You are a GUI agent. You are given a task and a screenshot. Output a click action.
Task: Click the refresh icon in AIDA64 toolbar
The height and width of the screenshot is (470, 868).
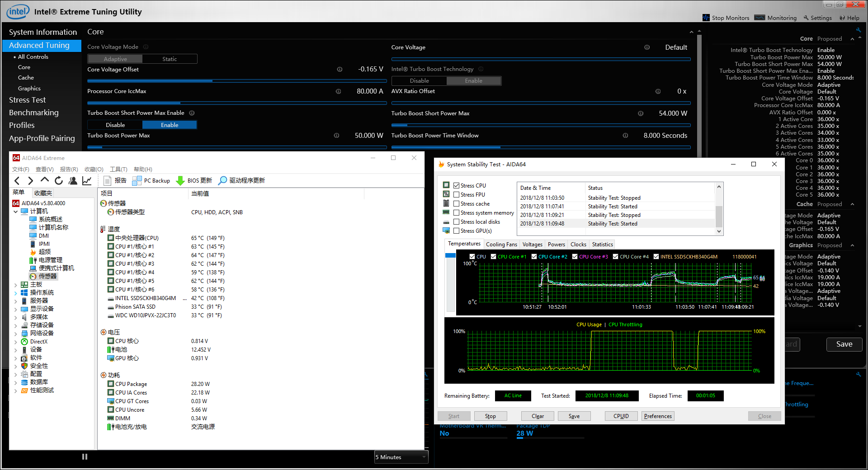(59, 181)
